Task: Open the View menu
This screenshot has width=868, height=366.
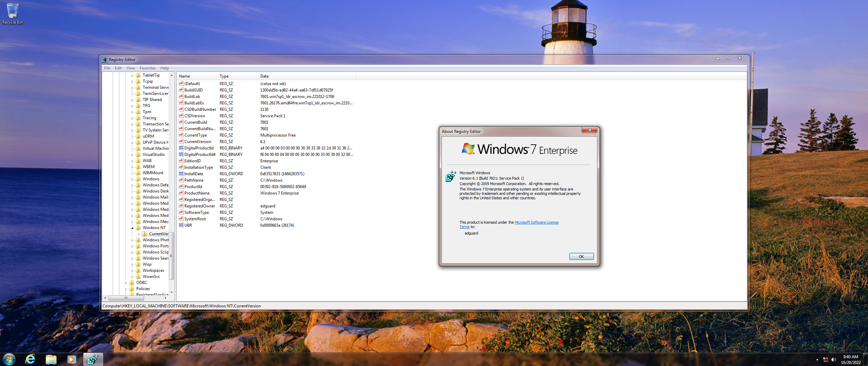Action: click(x=131, y=68)
